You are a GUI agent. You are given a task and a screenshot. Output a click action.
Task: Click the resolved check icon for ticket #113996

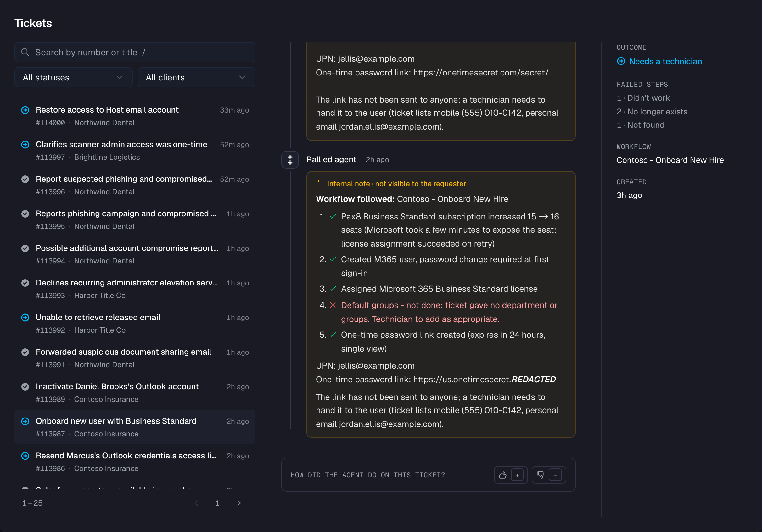[25, 179]
